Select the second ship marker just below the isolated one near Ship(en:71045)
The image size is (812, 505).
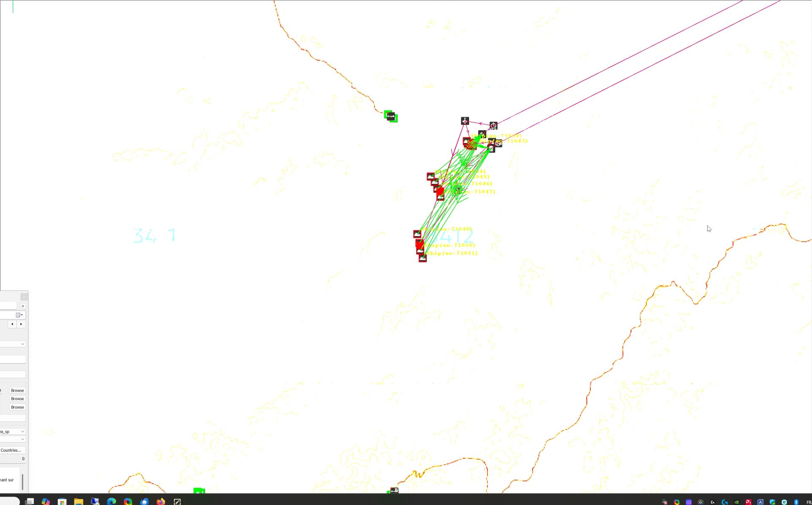point(435,182)
